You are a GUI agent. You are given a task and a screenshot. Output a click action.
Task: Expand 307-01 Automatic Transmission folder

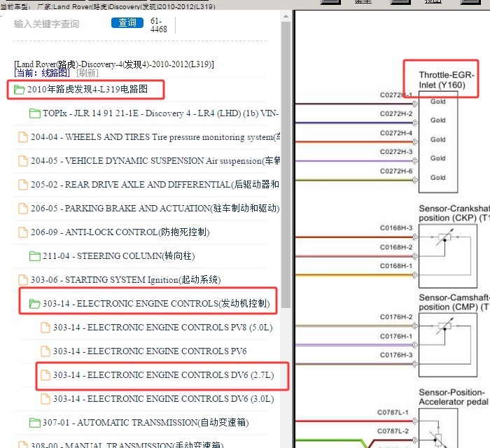point(146,422)
